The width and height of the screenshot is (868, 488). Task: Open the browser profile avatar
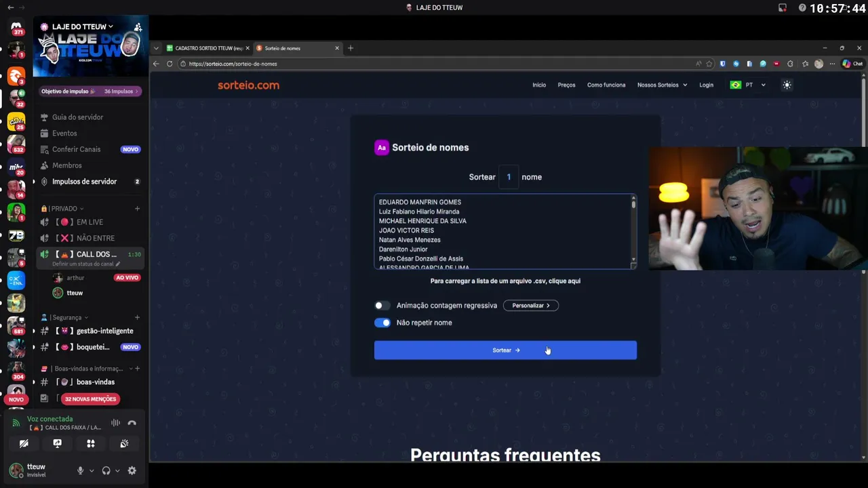point(818,64)
